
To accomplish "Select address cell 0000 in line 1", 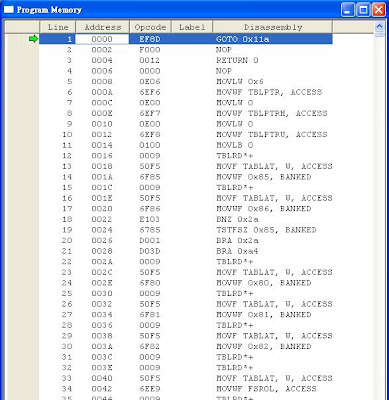I will coord(102,39).
